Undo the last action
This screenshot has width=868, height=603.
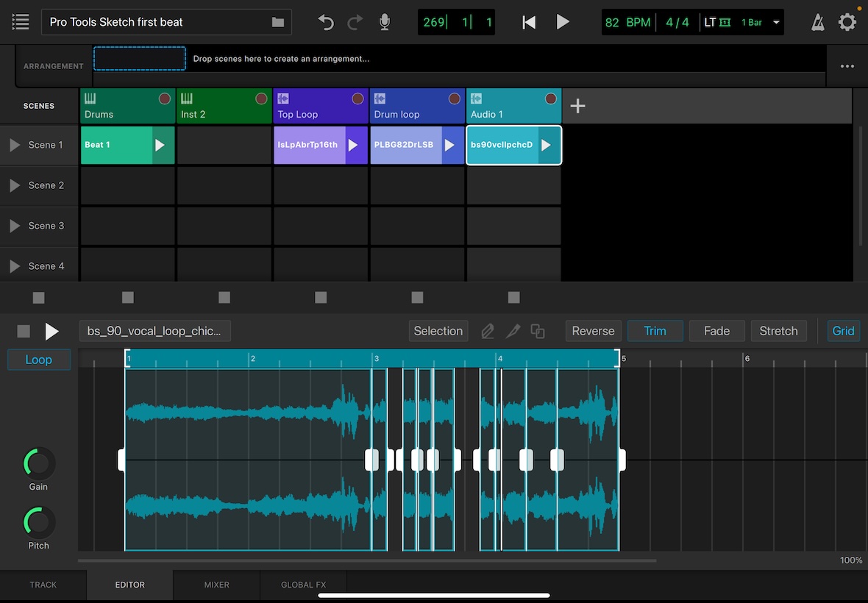click(x=325, y=22)
